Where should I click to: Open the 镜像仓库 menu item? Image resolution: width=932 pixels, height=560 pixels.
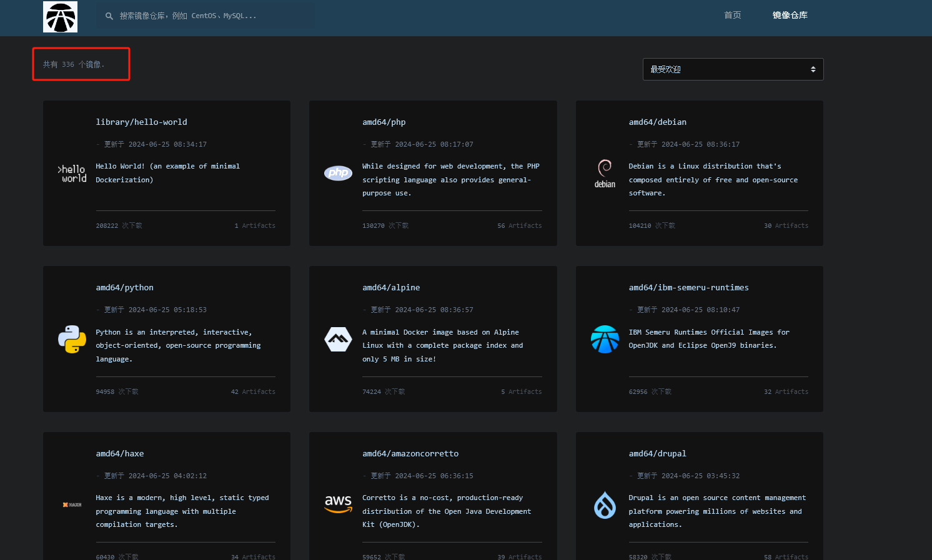pyautogui.click(x=790, y=15)
